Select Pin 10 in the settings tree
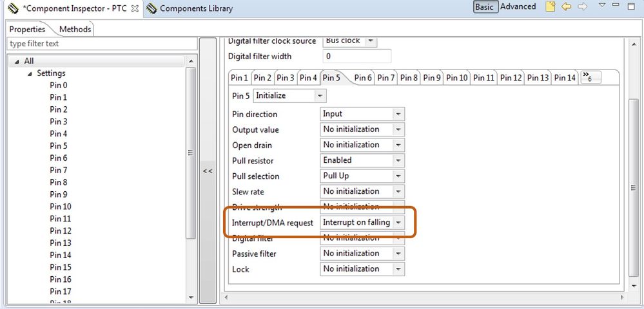This screenshot has height=309, width=644. [x=61, y=207]
